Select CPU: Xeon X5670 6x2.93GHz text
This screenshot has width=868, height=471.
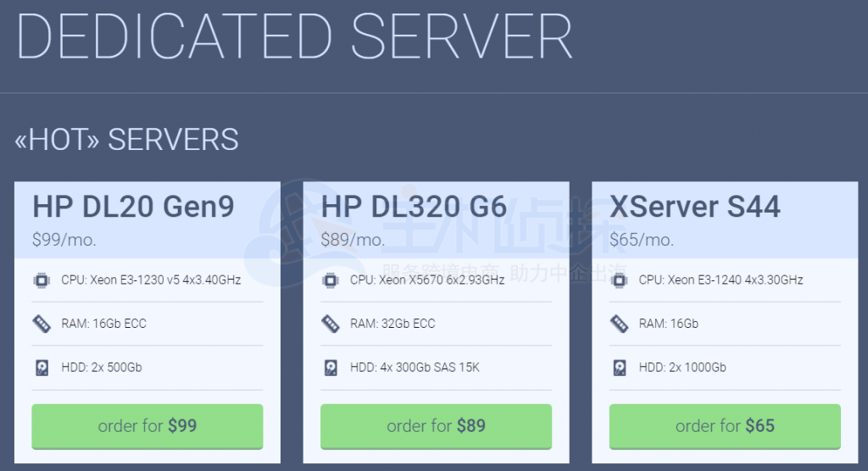[x=427, y=280]
